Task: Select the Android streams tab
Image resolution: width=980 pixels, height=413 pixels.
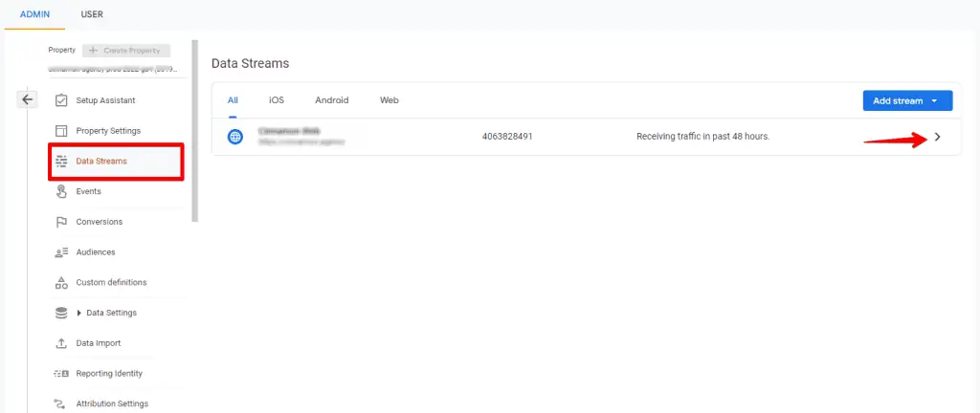Action: tap(332, 99)
